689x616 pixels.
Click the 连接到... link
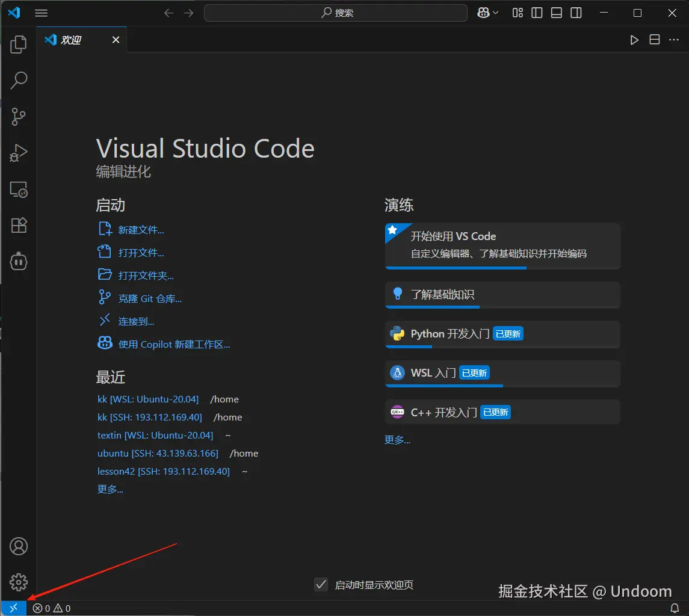(x=136, y=322)
